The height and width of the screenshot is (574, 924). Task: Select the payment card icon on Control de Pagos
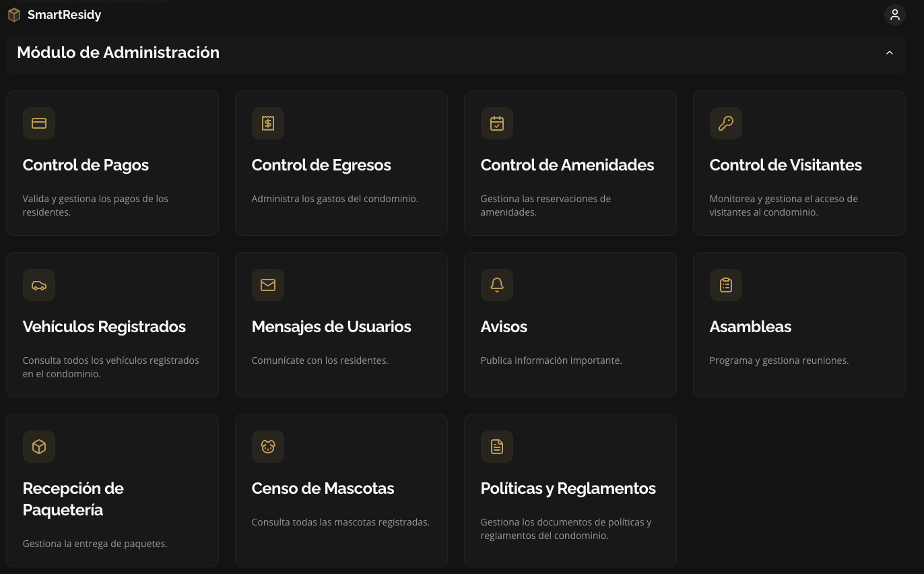pyautogui.click(x=39, y=123)
